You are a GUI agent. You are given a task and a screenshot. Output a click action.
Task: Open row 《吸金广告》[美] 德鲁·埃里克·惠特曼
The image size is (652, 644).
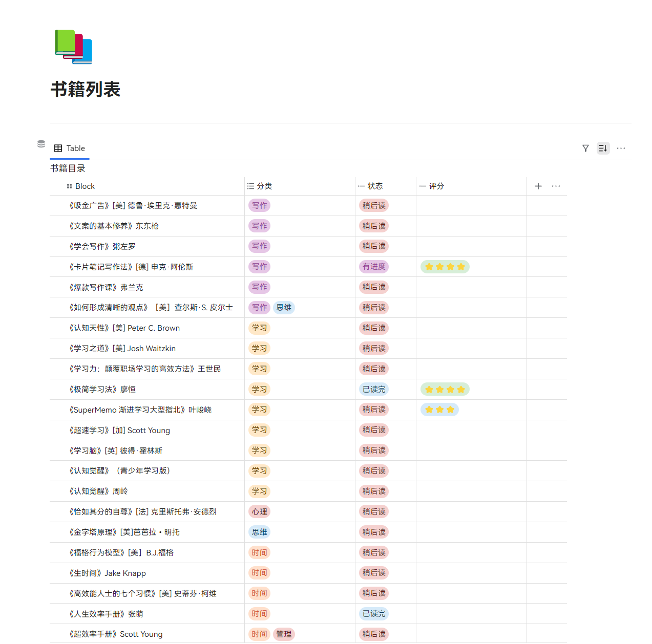pyautogui.click(x=133, y=206)
